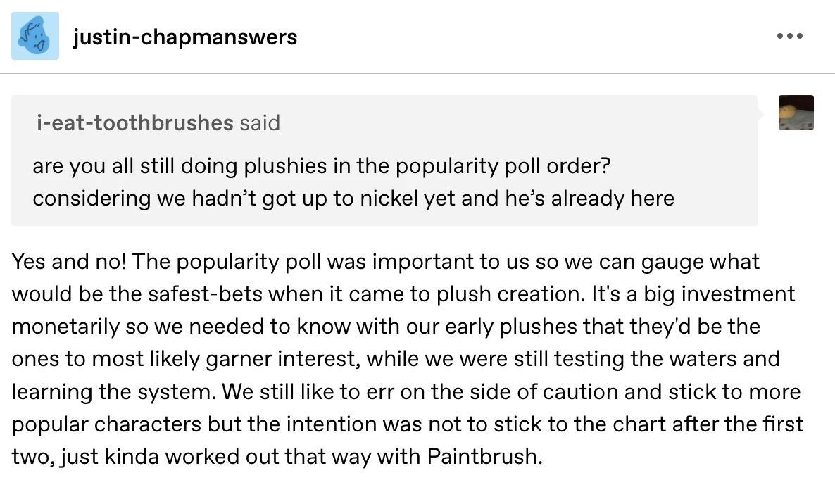The width and height of the screenshot is (835, 504).
Task: Click the answer's opening "Yes and no!"
Action: (68, 262)
